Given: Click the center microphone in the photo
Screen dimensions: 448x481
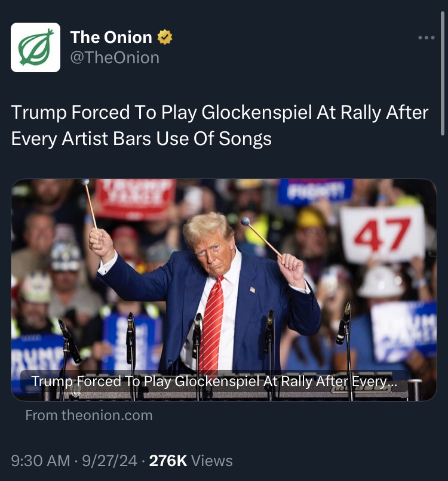Looking at the screenshot, I should pos(198,337).
